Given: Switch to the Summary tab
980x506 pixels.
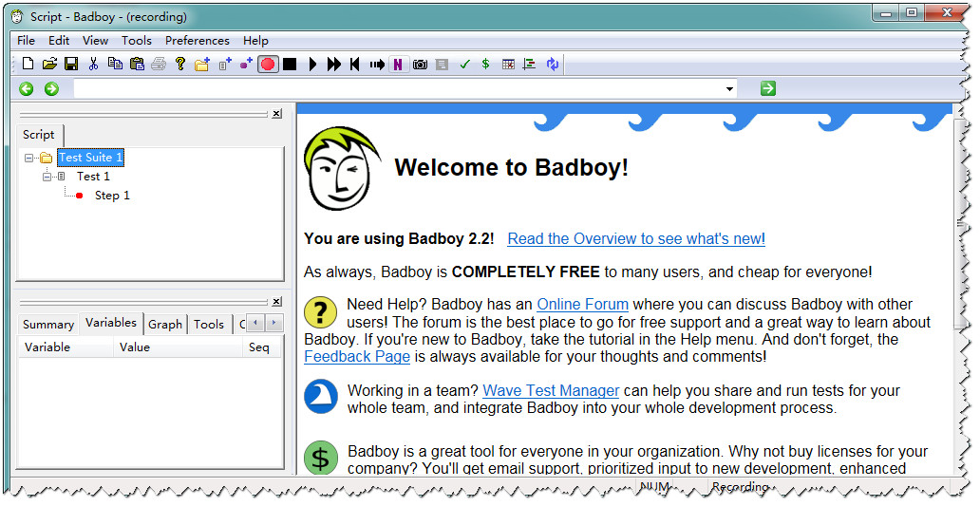Looking at the screenshot, I should (48, 325).
